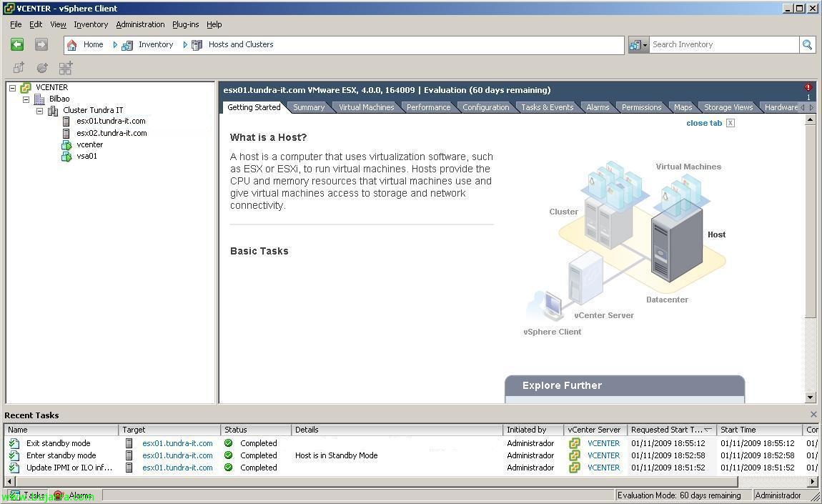Collapse the Cluster Tundra IT node
Image resolution: width=822 pixels, height=504 pixels.
pyautogui.click(x=39, y=111)
